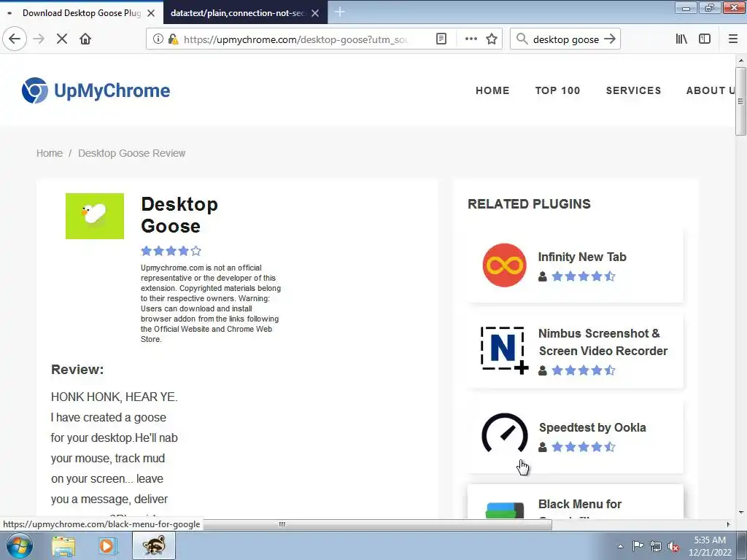Open Infinity New Tab plugin link

tap(581, 257)
